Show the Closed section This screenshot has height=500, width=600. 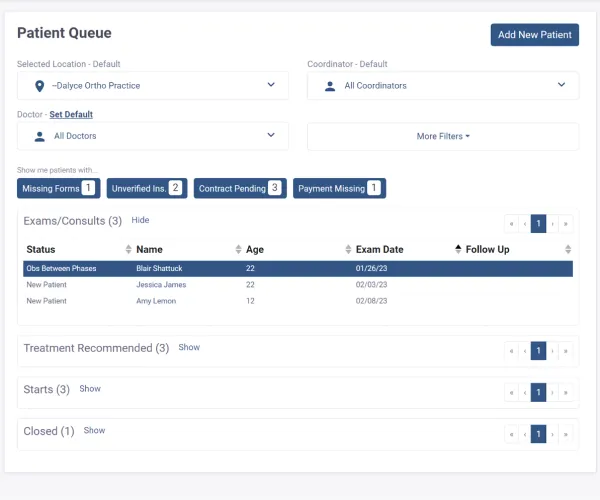[x=95, y=430]
